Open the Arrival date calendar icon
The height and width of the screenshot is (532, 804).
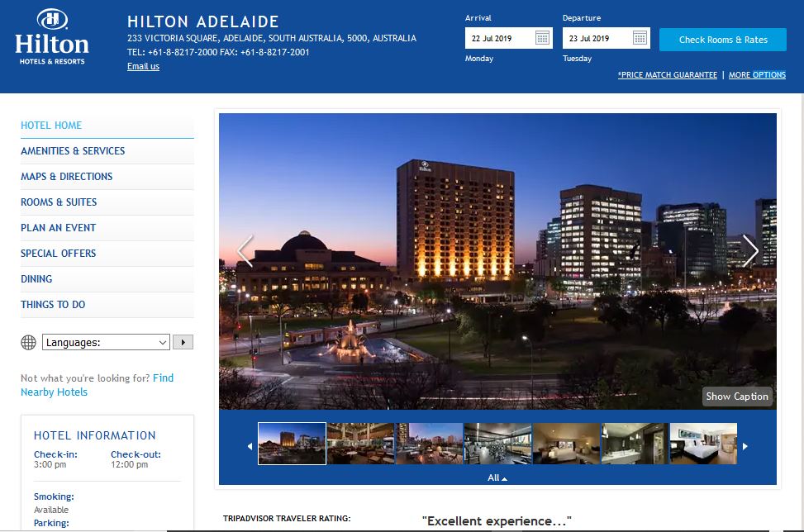(542, 38)
